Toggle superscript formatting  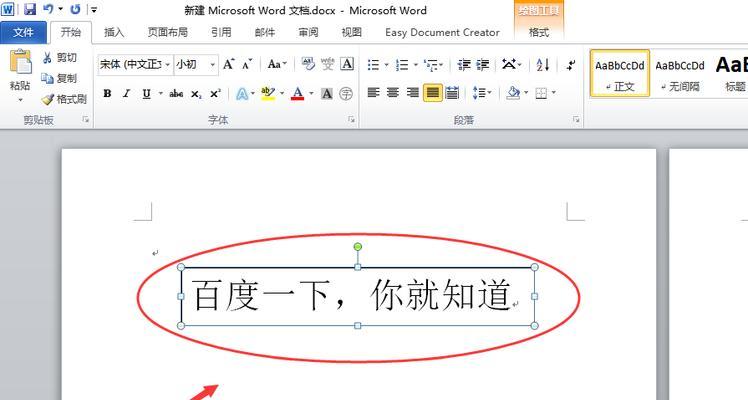tap(215, 93)
